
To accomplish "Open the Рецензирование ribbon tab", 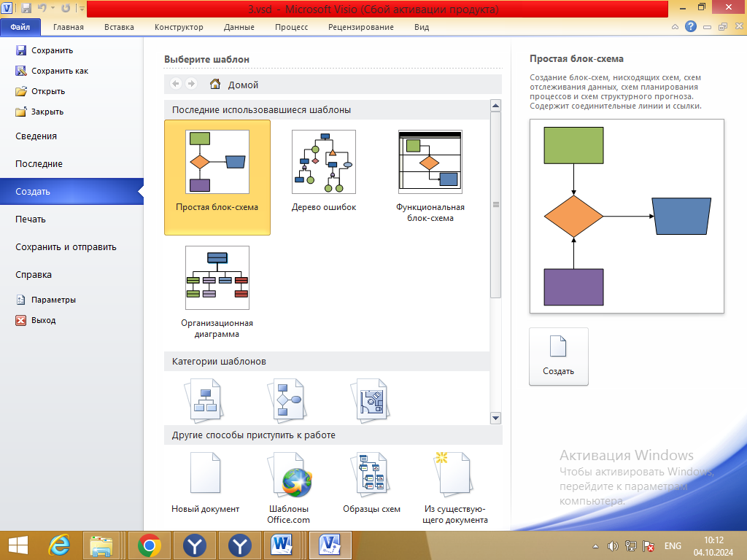I will (x=360, y=27).
